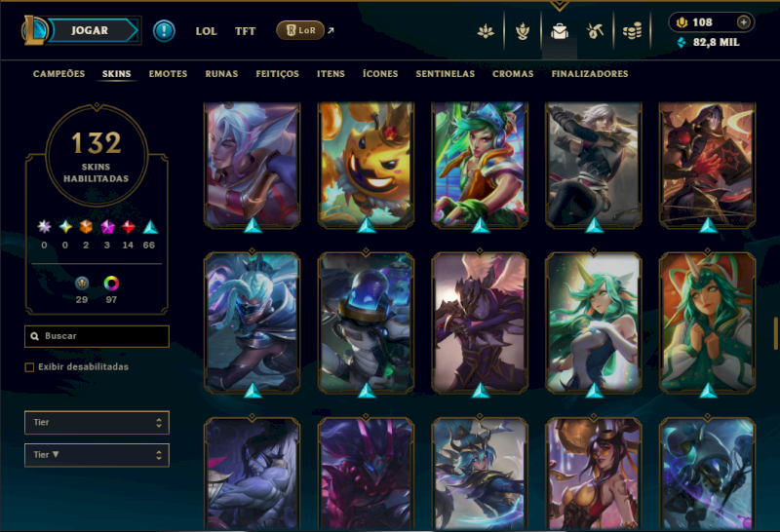This screenshot has height=532, width=780.
Task: Click the lotus flower icon in header
Action: [x=486, y=31]
